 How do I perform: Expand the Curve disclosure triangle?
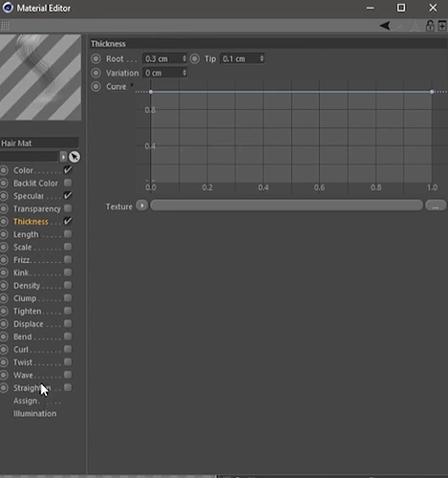[132, 85]
